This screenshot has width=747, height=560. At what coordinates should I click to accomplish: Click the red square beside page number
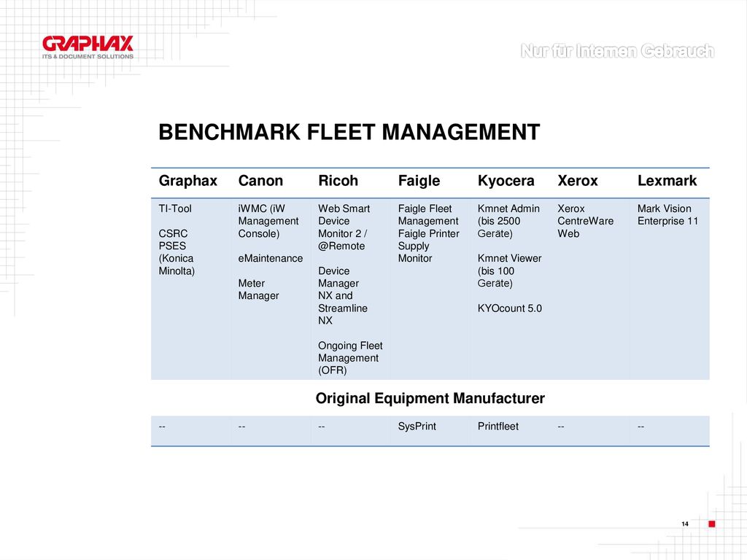click(712, 524)
